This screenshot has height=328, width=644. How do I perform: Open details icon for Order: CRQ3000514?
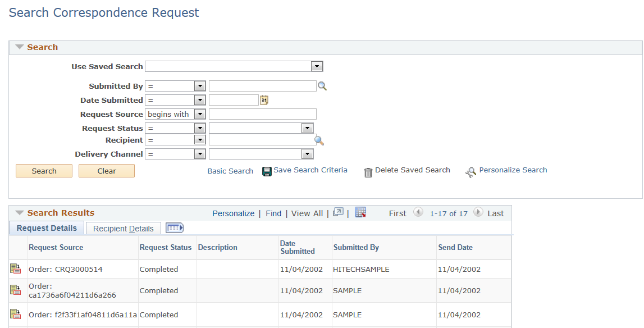tap(15, 269)
